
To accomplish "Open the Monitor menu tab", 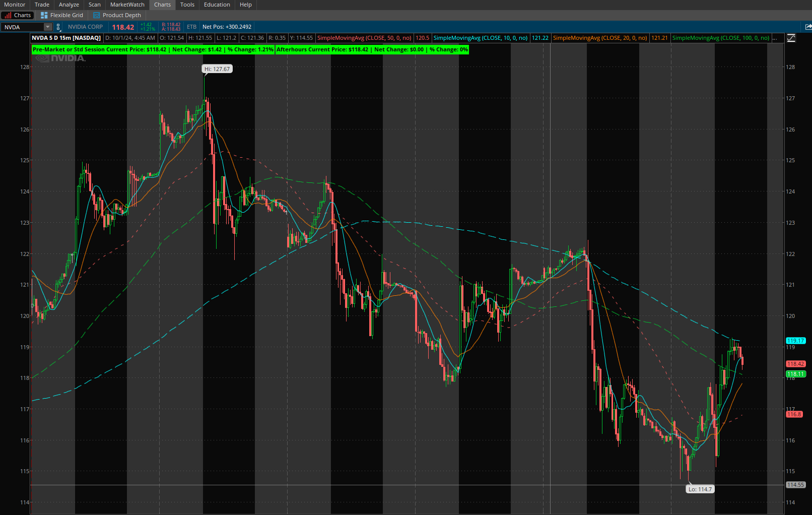I will pos(15,5).
